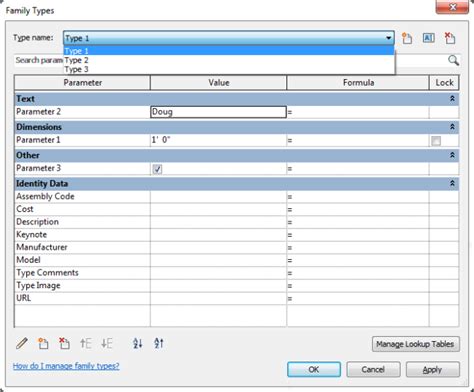Select the Cost parameter row
The width and height of the screenshot is (474, 392).
(x=237, y=209)
